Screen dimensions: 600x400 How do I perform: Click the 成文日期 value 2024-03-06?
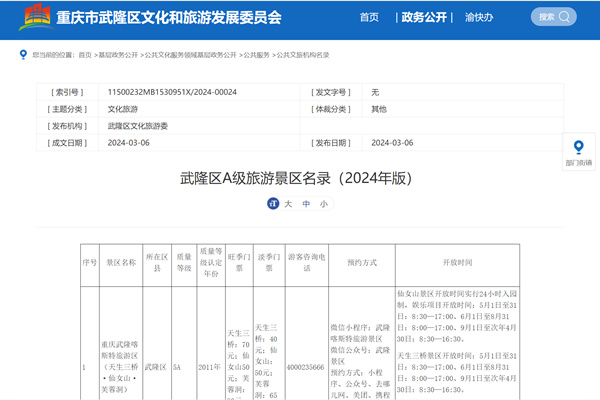coord(129,143)
